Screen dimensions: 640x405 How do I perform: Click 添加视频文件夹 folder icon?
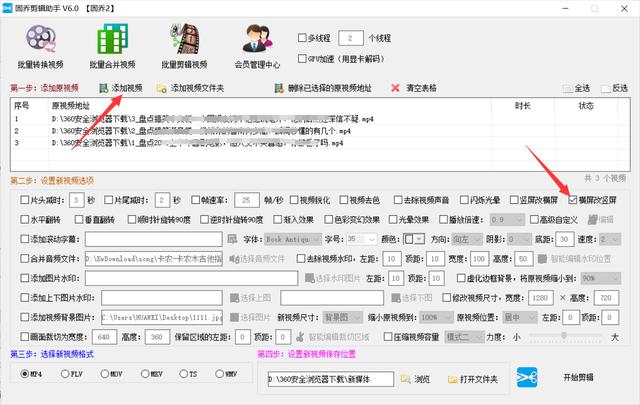click(161, 88)
